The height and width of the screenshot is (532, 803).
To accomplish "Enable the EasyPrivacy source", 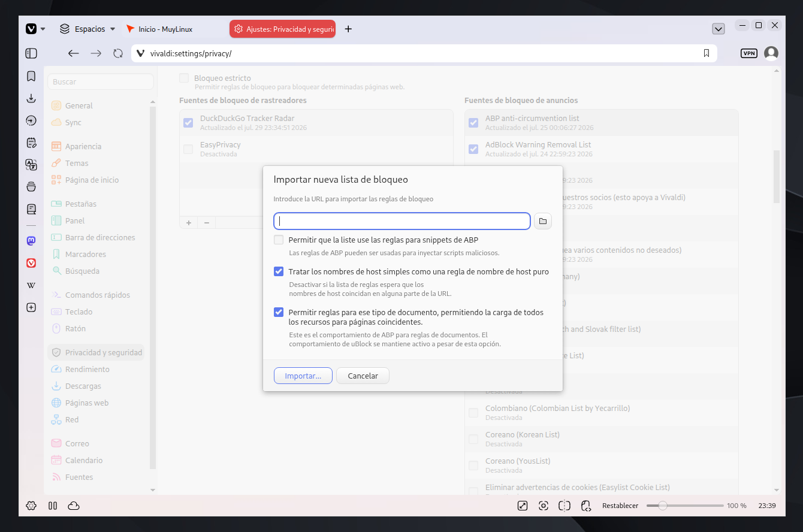I will (x=188, y=149).
